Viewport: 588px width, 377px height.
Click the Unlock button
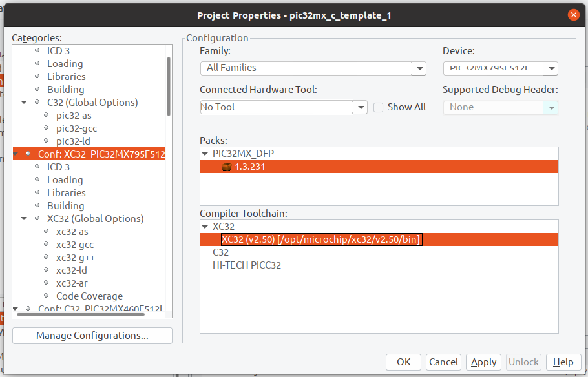click(523, 362)
